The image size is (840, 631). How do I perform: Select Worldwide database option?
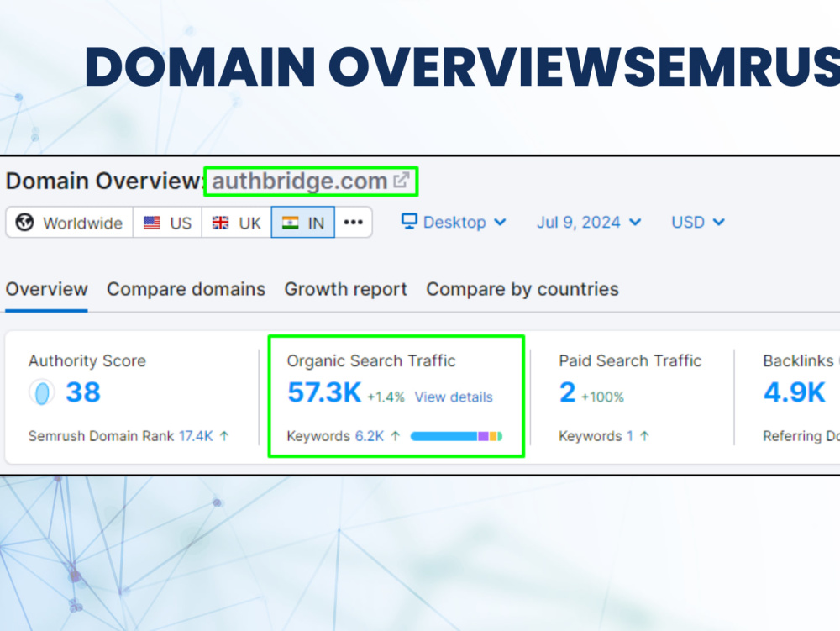pos(69,223)
